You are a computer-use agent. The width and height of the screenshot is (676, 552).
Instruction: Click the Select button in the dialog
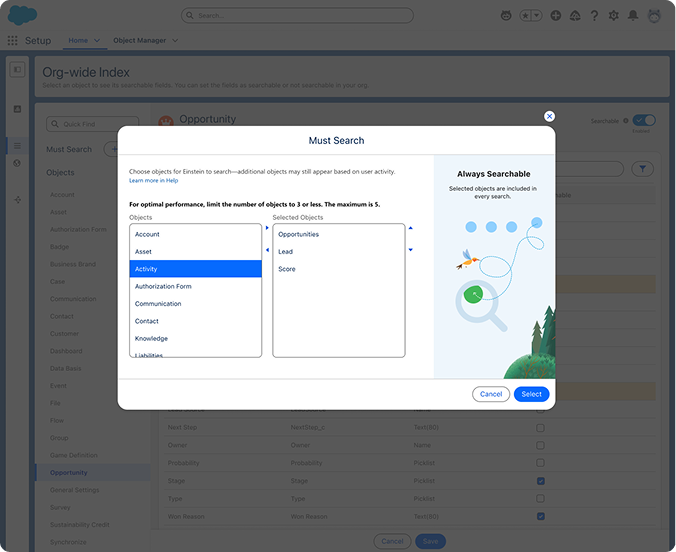(531, 394)
